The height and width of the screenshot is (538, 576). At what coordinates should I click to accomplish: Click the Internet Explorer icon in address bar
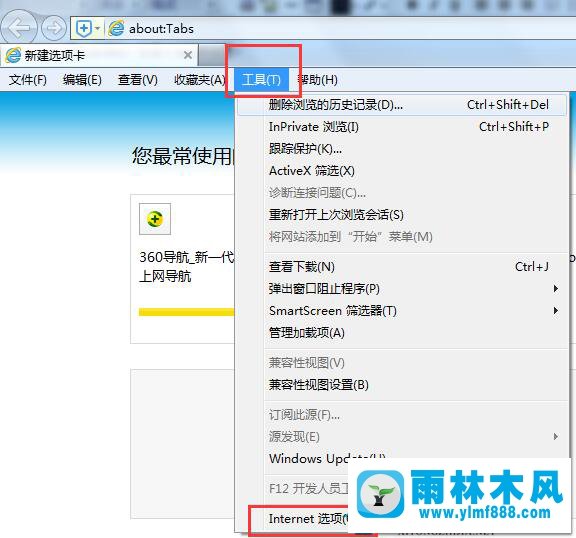pyautogui.click(x=116, y=28)
